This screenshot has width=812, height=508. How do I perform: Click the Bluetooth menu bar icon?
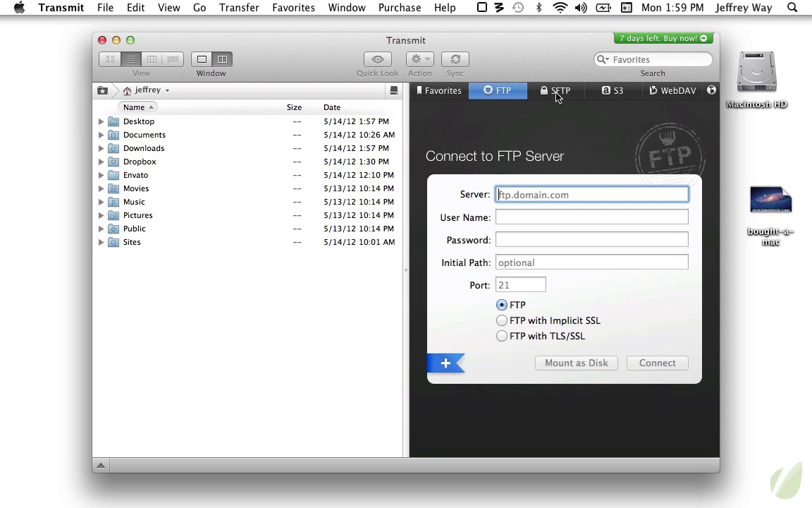pyautogui.click(x=539, y=7)
